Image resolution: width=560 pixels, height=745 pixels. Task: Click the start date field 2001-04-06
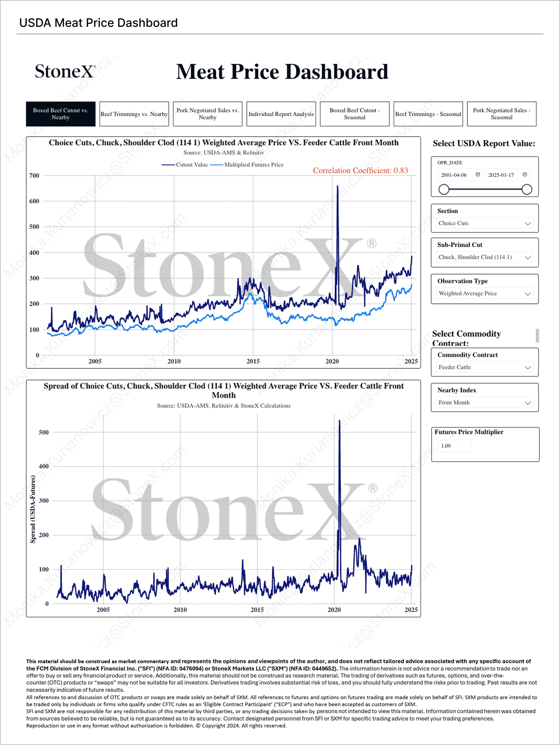click(x=460, y=175)
